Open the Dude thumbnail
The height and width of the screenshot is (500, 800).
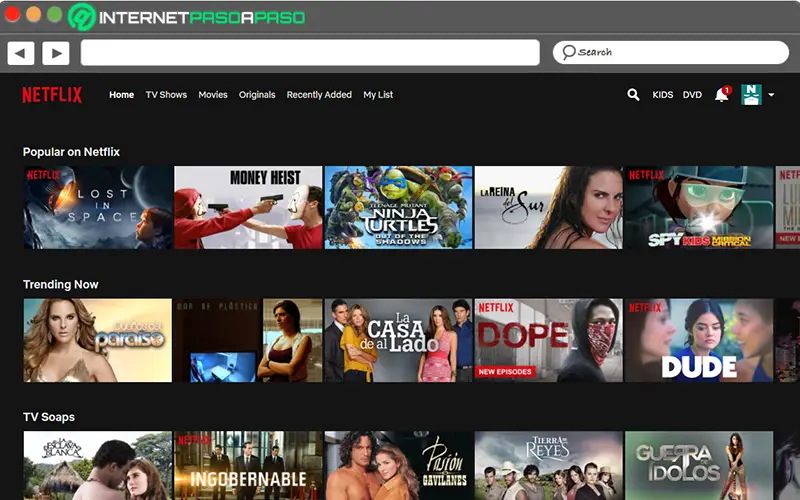coord(699,340)
